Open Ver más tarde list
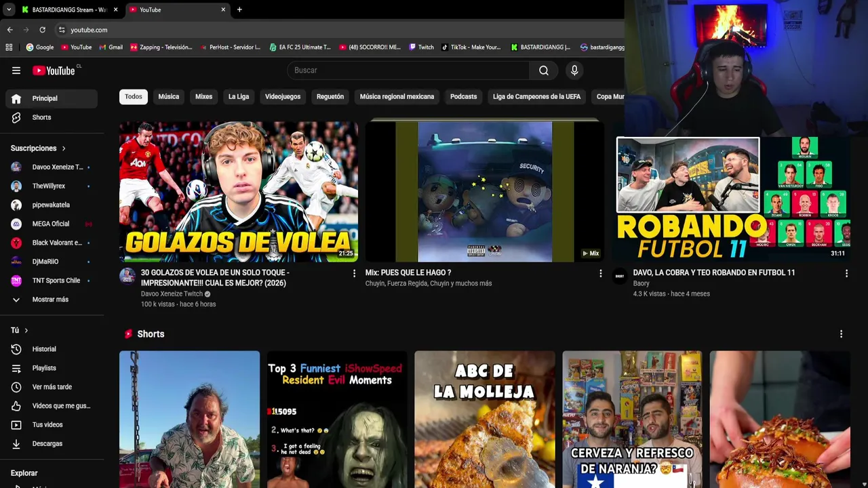This screenshot has width=868, height=488. (52, 387)
